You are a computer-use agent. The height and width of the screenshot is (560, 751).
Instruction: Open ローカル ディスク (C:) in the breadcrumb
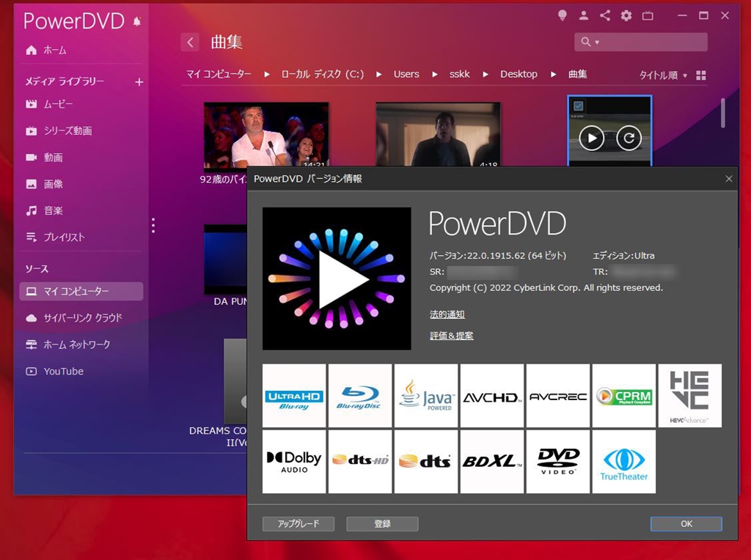pos(323,74)
